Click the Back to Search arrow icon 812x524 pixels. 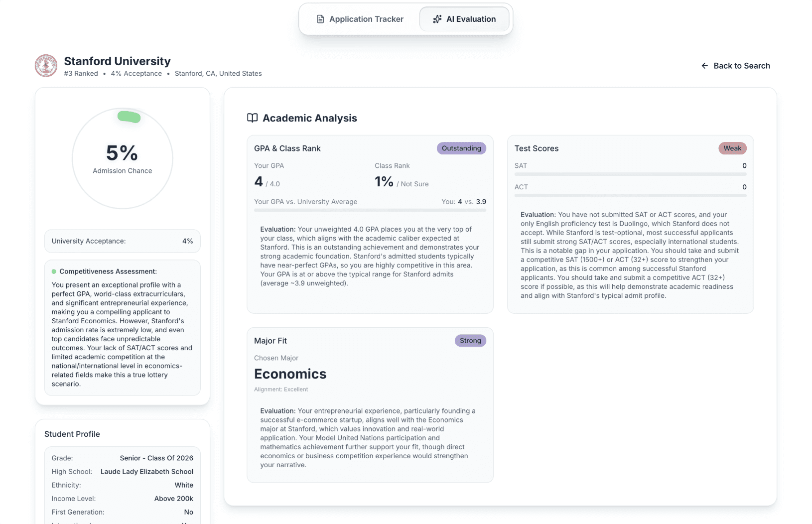click(705, 66)
